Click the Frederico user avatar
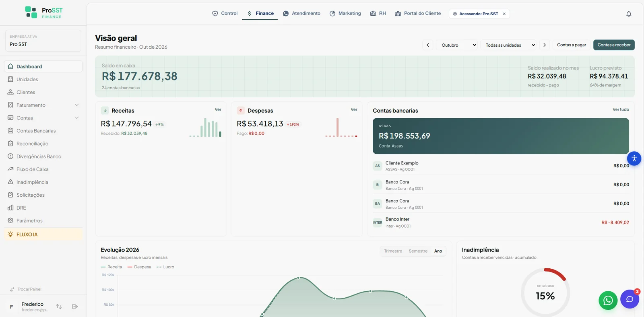The height and width of the screenshot is (317, 644). click(x=12, y=307)
